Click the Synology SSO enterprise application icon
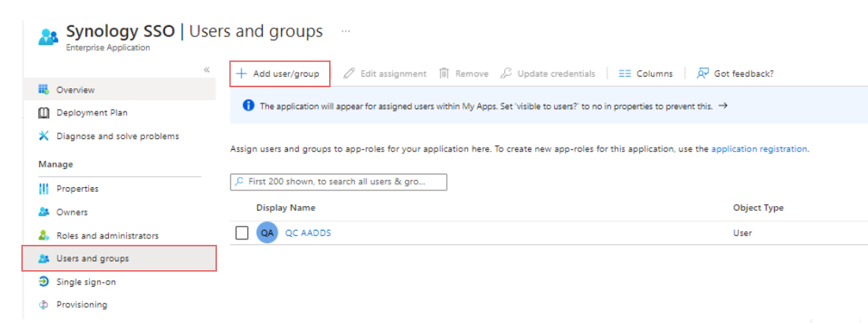This screenshot has width=868, height=323. pyautogui.click(x=47, y=37)
